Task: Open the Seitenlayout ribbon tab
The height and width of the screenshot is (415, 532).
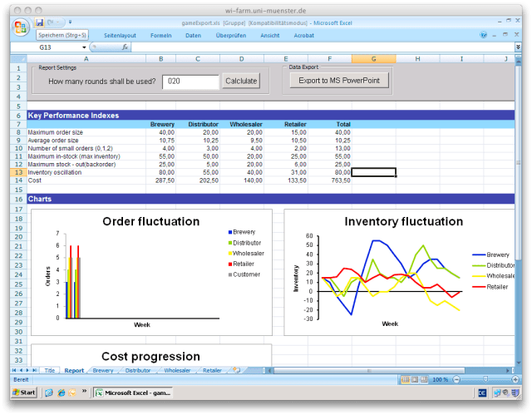Action: (x=120, y=35)
